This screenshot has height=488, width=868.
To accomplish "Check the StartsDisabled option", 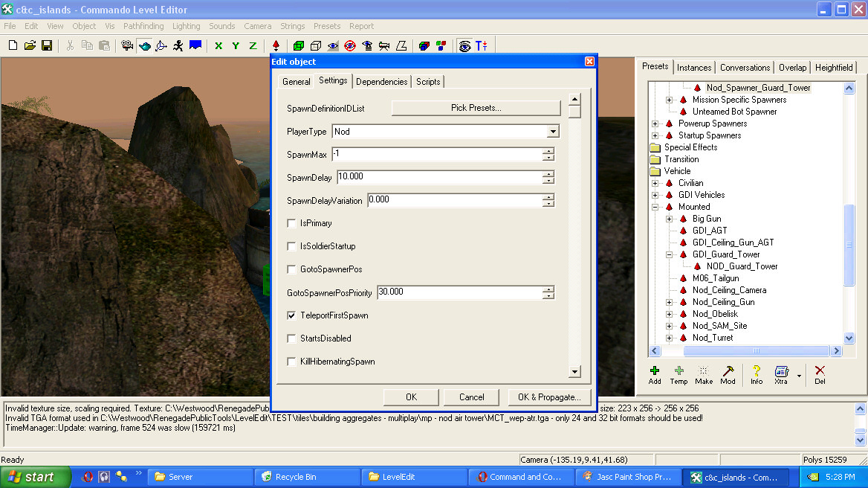I will click(292, 338).
